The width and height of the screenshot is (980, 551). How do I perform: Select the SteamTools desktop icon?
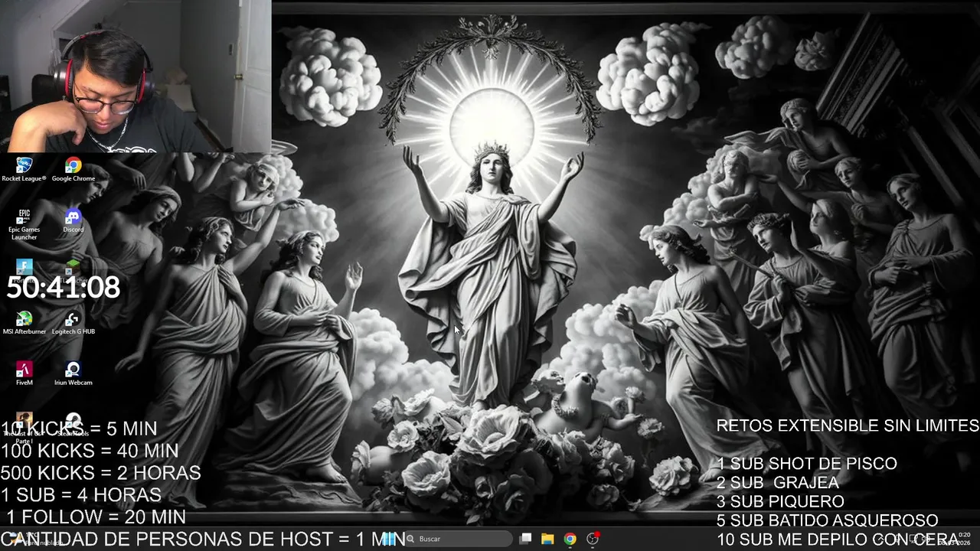73,422
